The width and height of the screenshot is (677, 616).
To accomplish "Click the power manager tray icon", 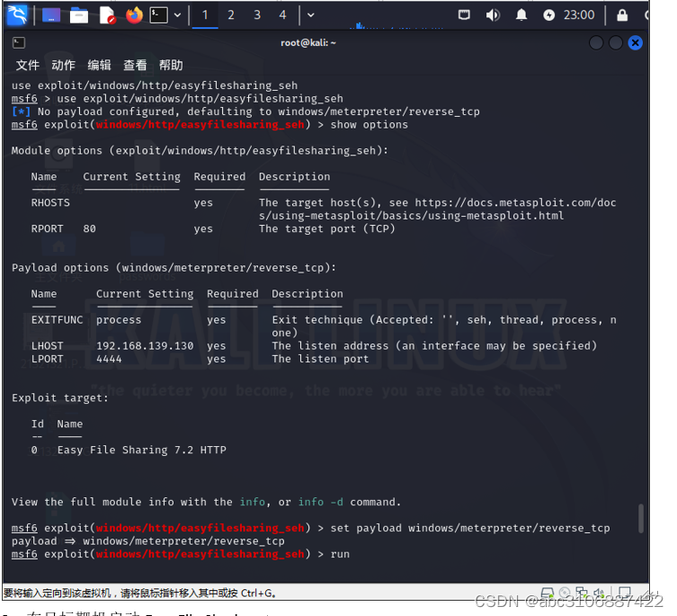I will [548, 15].
